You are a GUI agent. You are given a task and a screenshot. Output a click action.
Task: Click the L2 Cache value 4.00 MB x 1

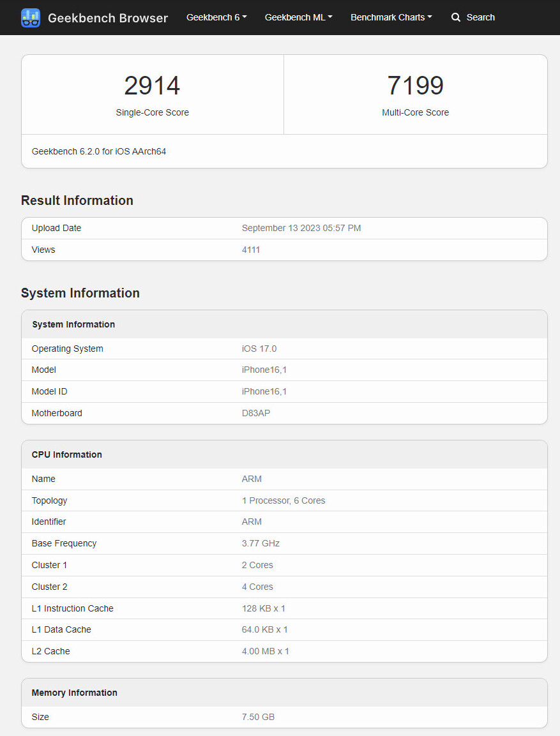pos(266,651)
